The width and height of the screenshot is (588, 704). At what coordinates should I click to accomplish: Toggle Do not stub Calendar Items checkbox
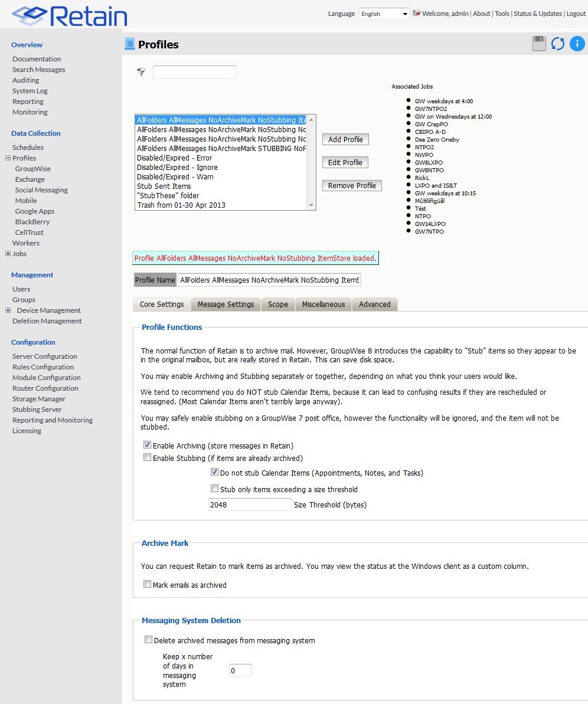point(215,472)
